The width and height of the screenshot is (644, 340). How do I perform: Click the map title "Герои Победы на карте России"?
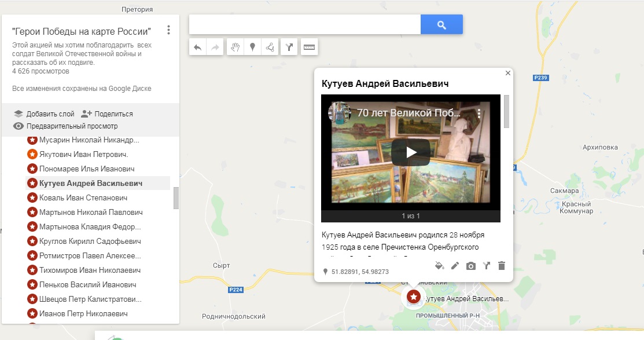tap(82, 32)
